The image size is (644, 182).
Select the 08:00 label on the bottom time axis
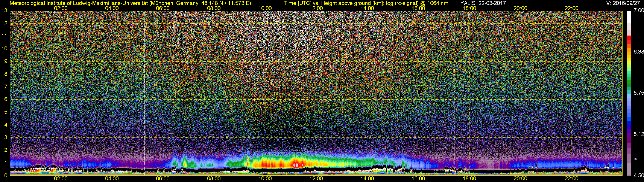214,179
